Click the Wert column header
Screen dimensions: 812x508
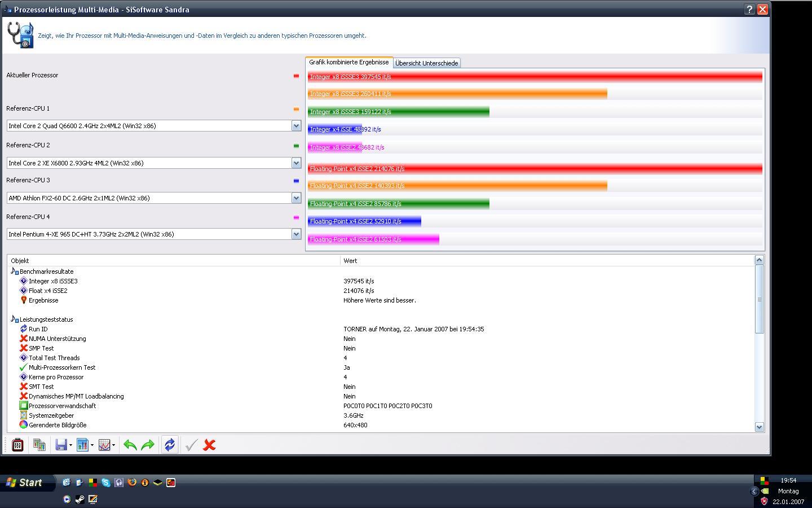pos(547,261)
